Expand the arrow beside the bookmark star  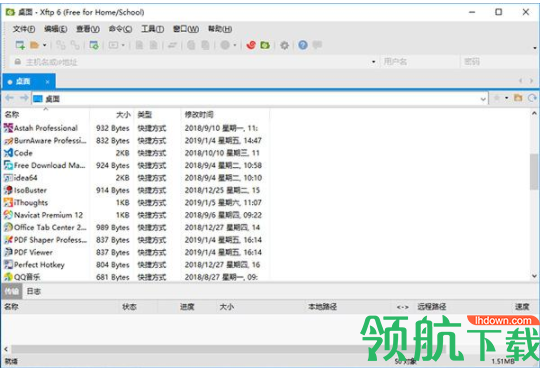[507, 98]
